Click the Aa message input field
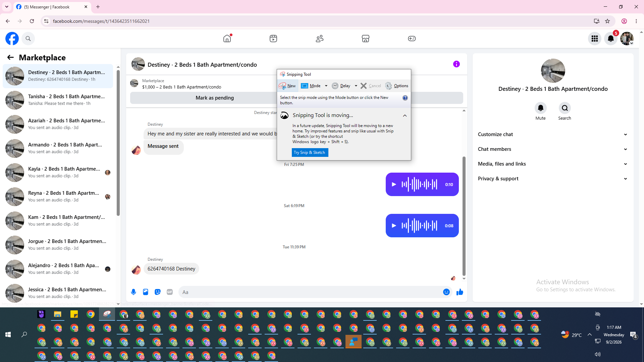The image size is (644, 362). click(x=310, y=292)
